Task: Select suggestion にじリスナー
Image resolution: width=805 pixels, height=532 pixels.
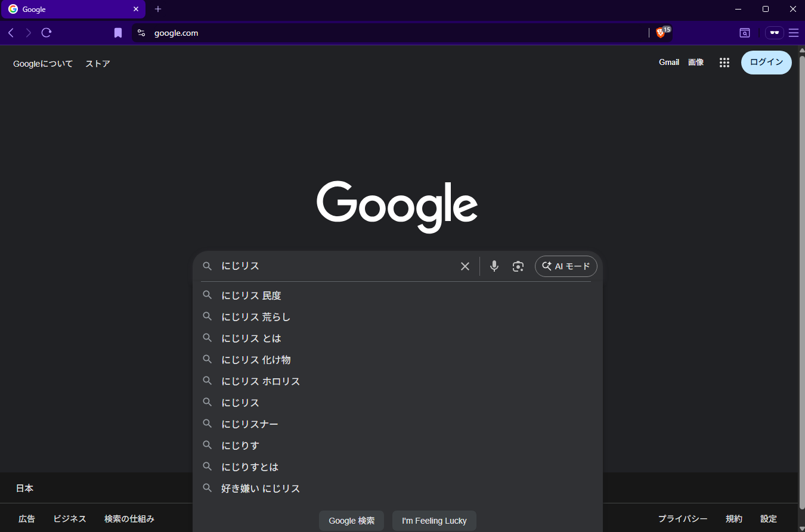Action: (x=397, y=424)
